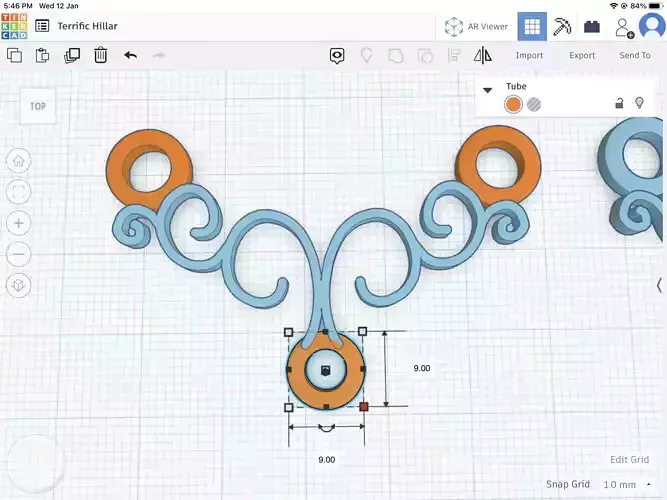Open Edit Grid settings
The width and height of the screenshot is (667, 500).
click(629, 460)
